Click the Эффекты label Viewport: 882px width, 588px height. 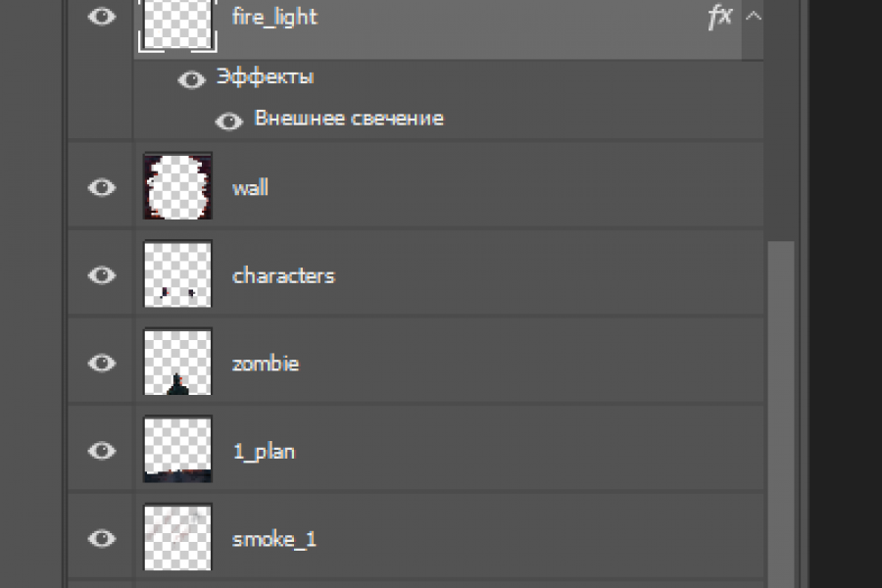click(x=265, y=77)
